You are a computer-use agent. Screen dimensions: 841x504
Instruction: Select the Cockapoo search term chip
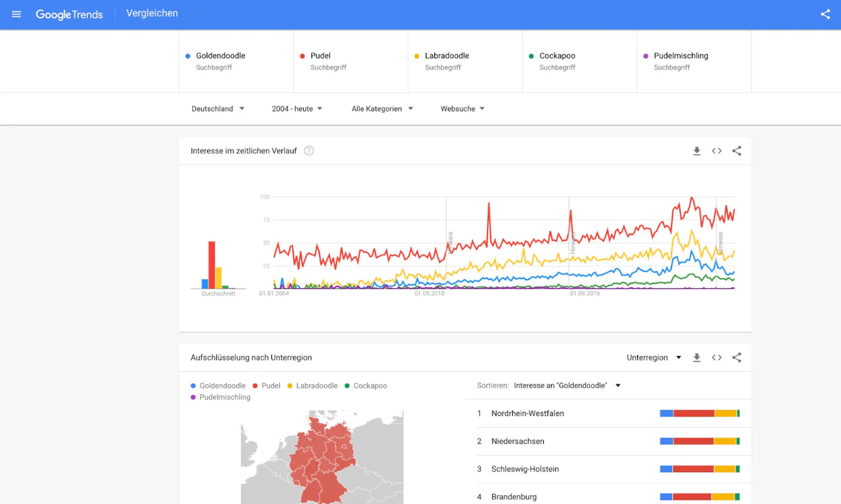[x=579, y=61]
